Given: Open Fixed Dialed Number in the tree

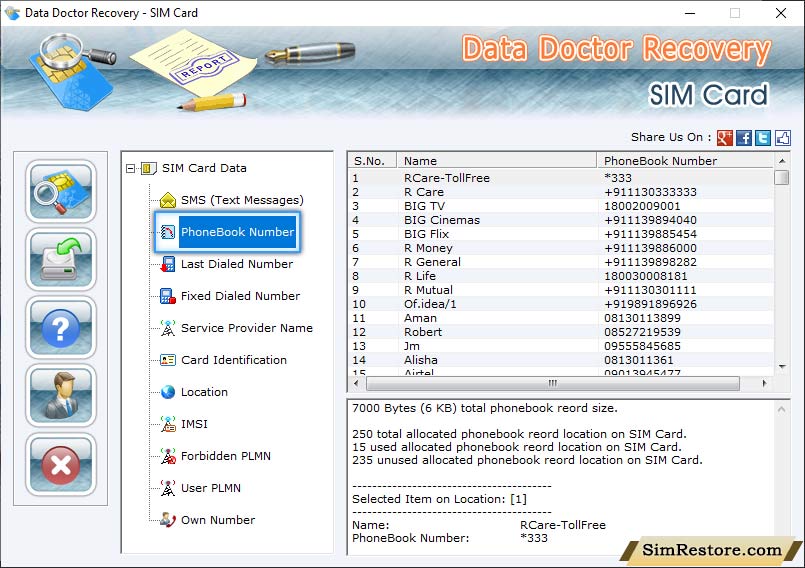Looking at the screenshot, I should (240, 296).
